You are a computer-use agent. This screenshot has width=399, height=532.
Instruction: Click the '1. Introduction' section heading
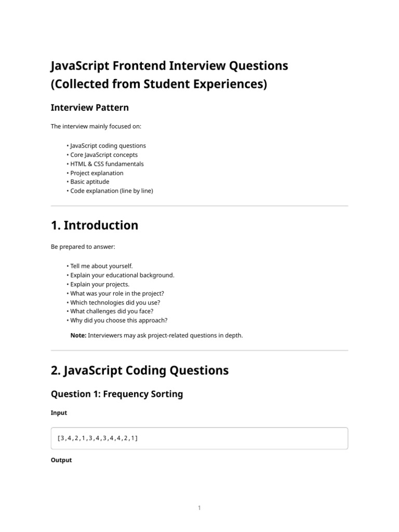95,225
